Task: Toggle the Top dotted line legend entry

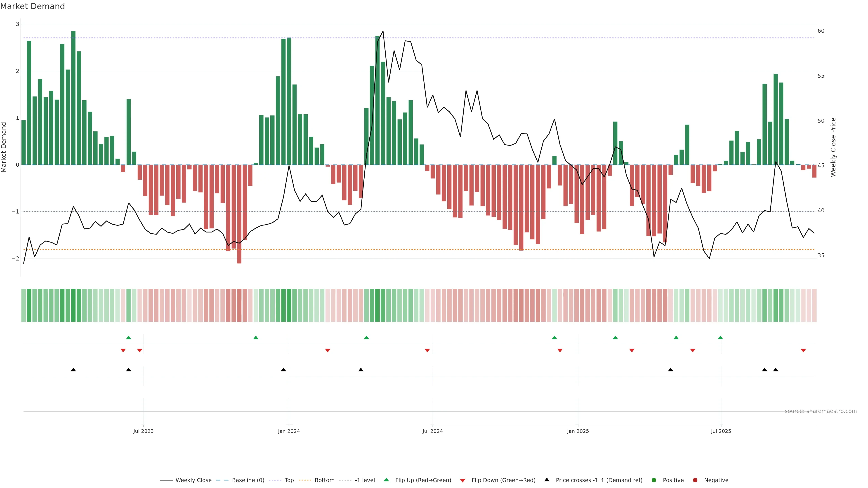Action: (289, 480)
